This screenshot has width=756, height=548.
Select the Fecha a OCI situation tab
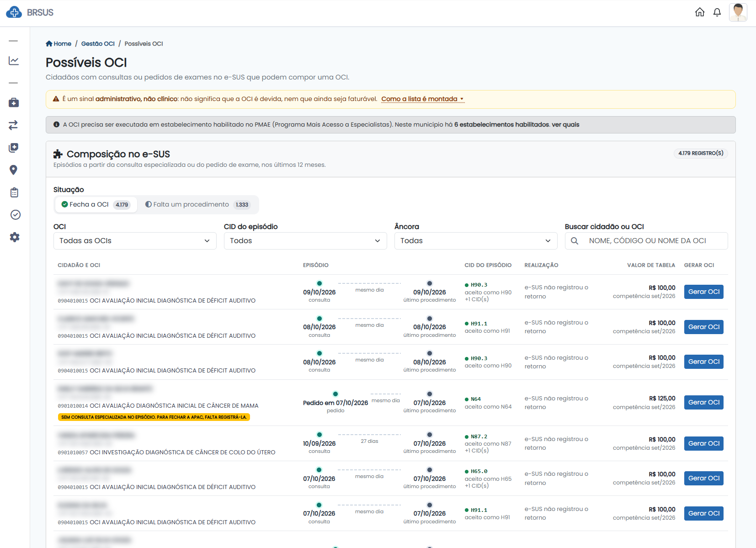96,204
